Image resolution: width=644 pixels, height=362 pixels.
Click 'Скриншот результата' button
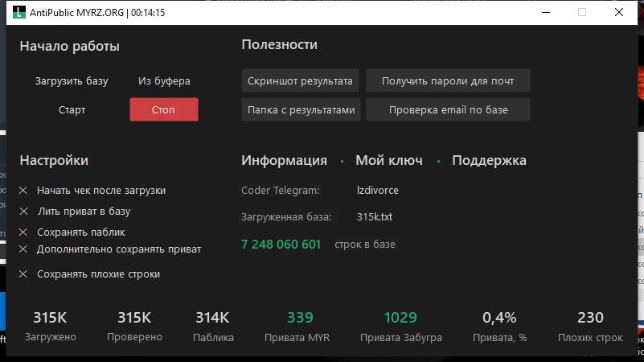click(300, 81)
